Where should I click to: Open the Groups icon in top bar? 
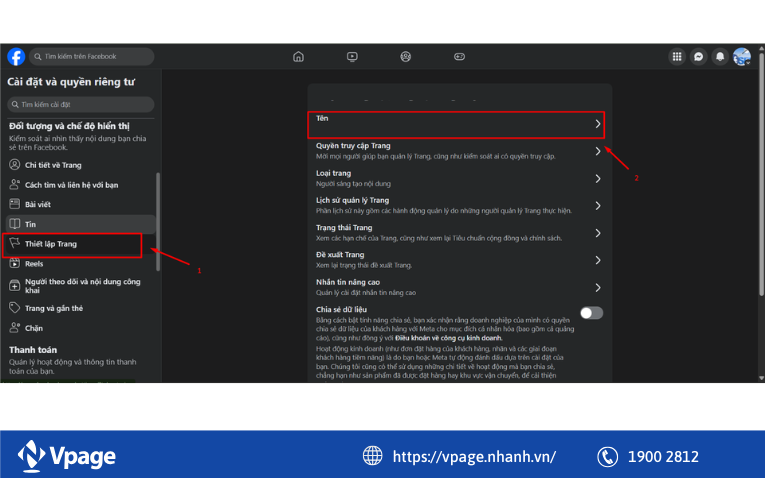405,57
